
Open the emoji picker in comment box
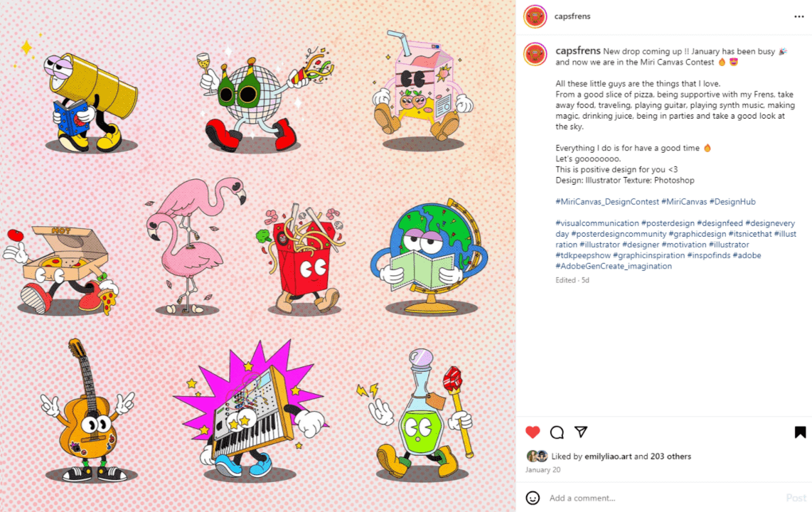coord(533,498)
